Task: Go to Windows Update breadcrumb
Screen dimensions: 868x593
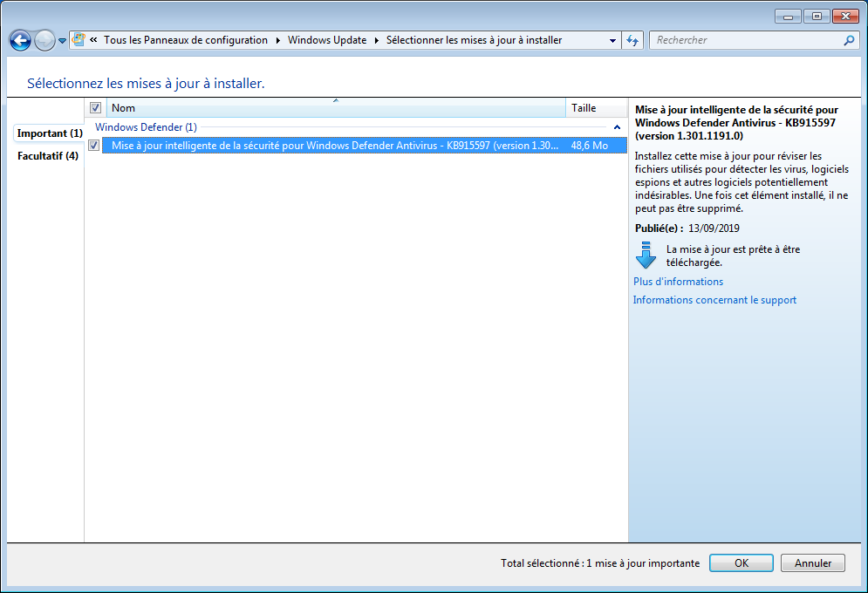Action: (327, 40)
